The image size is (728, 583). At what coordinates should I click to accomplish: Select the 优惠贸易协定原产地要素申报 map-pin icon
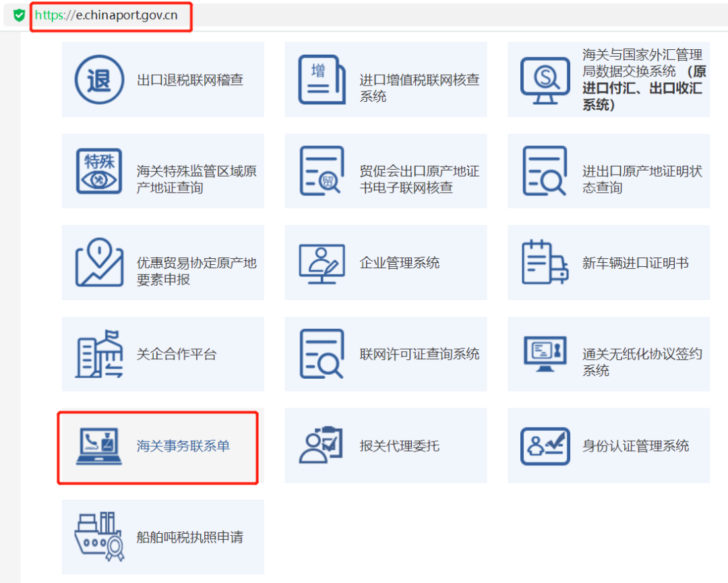[x=98, y=262]
